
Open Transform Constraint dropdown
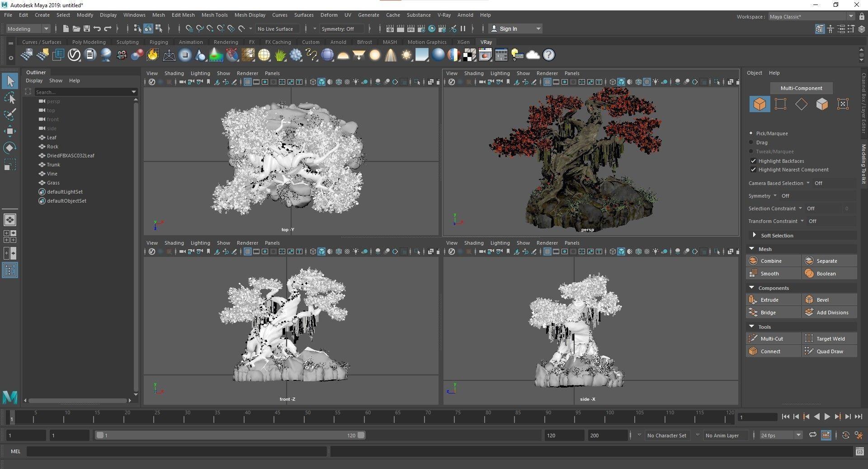(802, 221)
